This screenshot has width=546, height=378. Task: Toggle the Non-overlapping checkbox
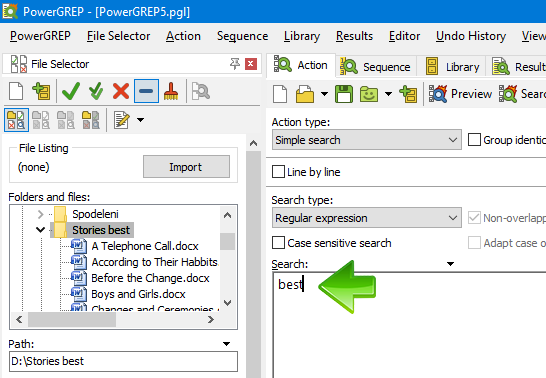point(474,218)
